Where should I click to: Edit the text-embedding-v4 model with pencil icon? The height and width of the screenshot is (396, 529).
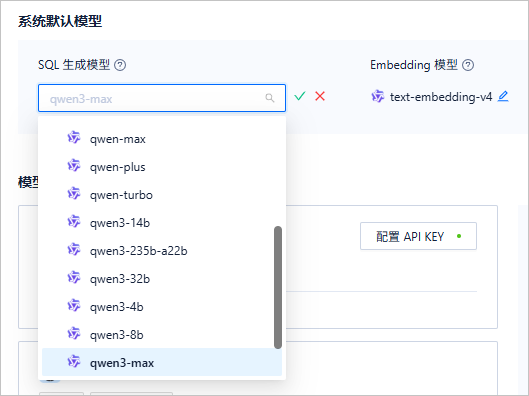pos(503,96)
